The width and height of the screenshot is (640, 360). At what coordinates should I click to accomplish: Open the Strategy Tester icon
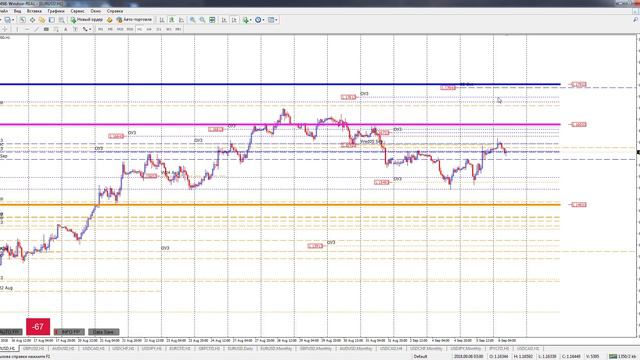click(x=62, y=20)
